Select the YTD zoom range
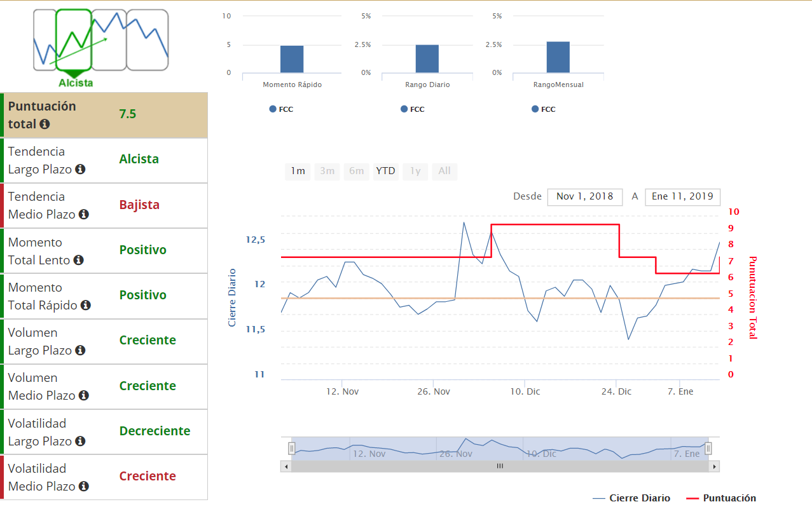Viewport: 812px width, 509px height. (385, 171)
